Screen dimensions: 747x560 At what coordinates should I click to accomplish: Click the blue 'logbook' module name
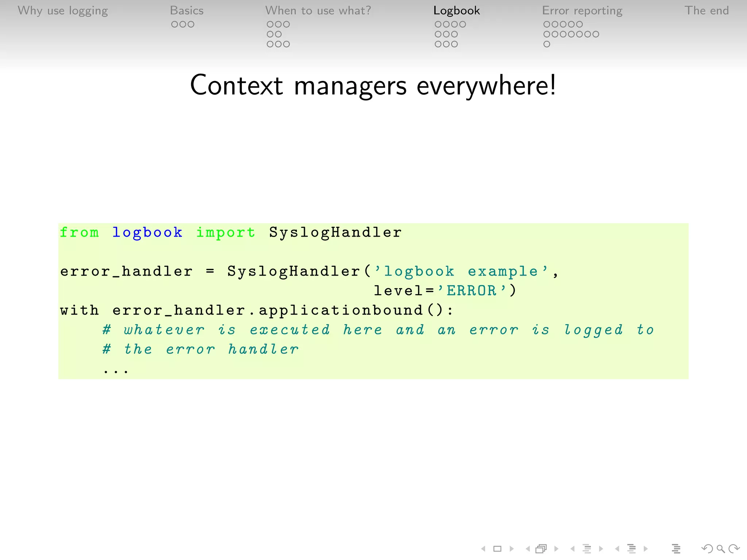[147, 233]
